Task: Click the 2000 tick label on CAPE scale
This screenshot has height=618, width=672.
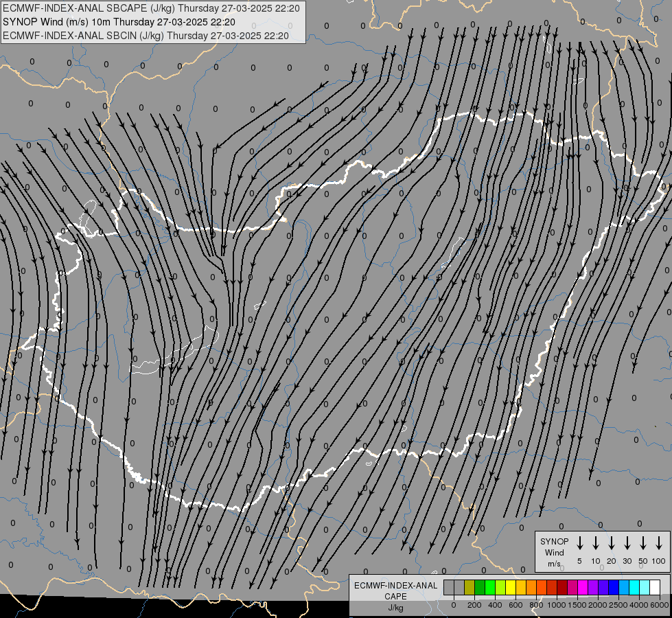Action: [597, 605]
